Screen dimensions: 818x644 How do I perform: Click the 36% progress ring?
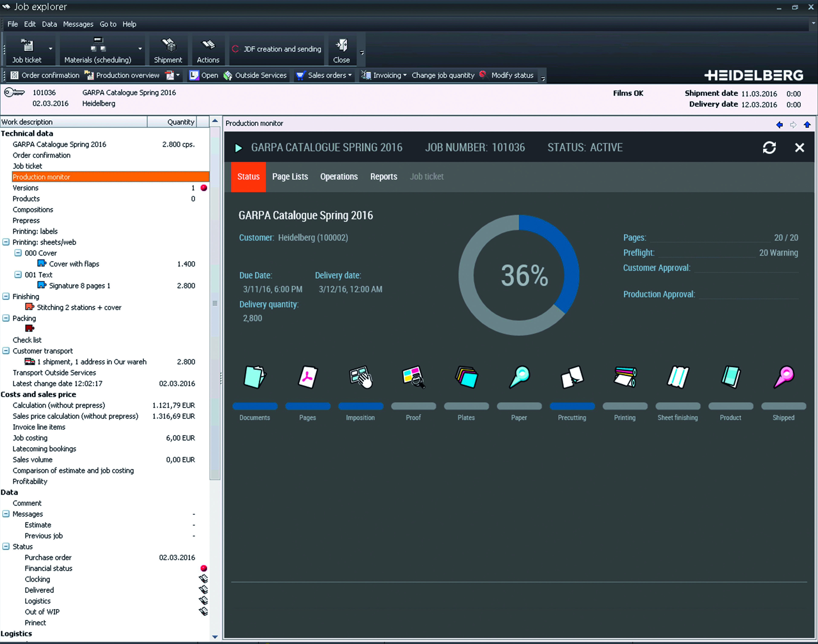pyautogui.click(x=519, y=275)
